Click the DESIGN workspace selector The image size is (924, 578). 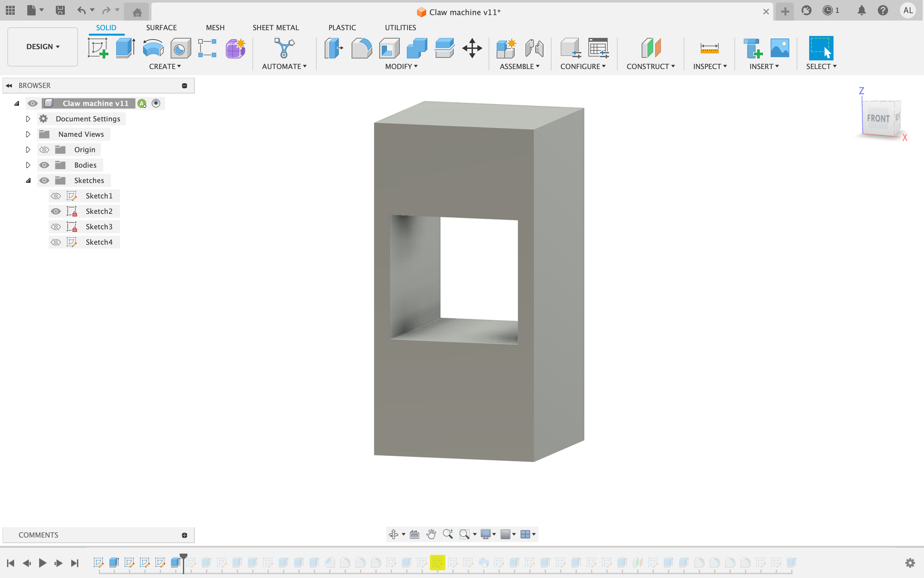[42, 47]
